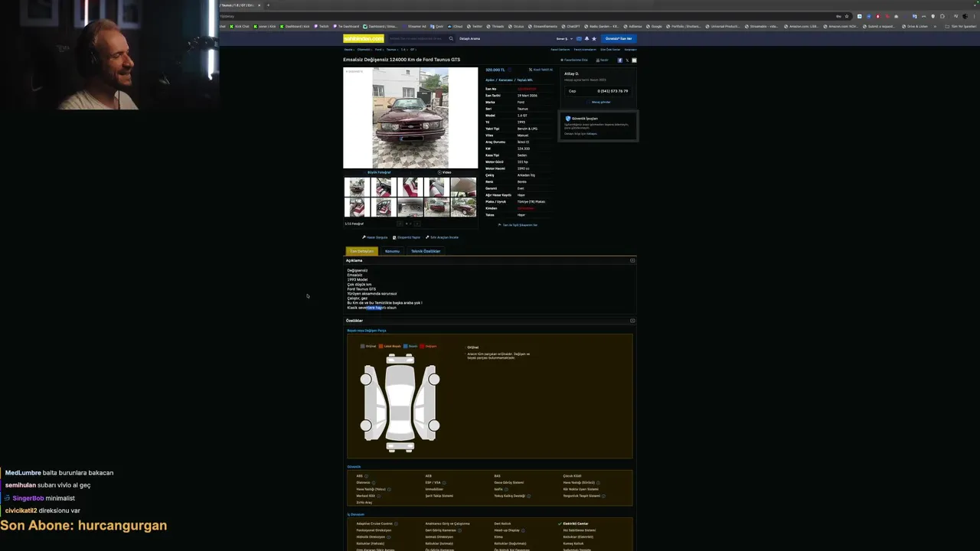Click the Boyalı blue legend swatch
The image size is (980, 551).
coord(406,346)
